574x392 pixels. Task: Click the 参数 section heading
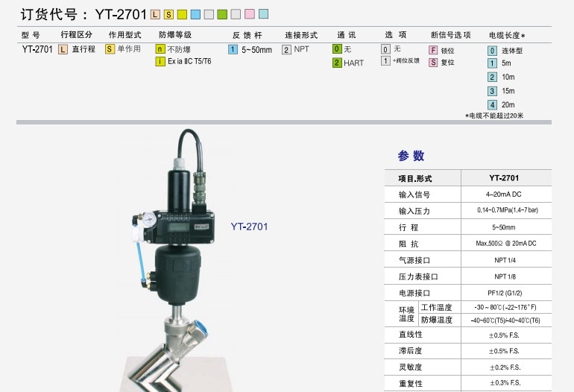(x=411, y=156)
